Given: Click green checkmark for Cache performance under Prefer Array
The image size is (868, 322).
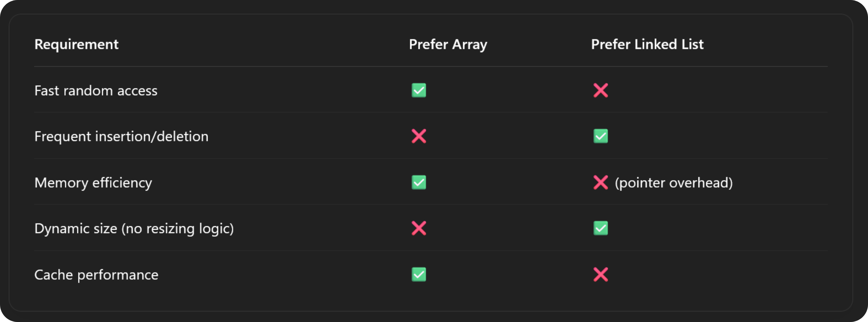Looking at the screenshot, I should pos(419,275).
